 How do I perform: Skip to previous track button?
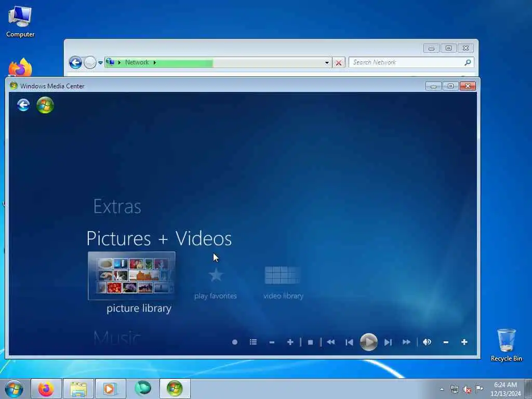pyautogui.click(x=349, y=342)
